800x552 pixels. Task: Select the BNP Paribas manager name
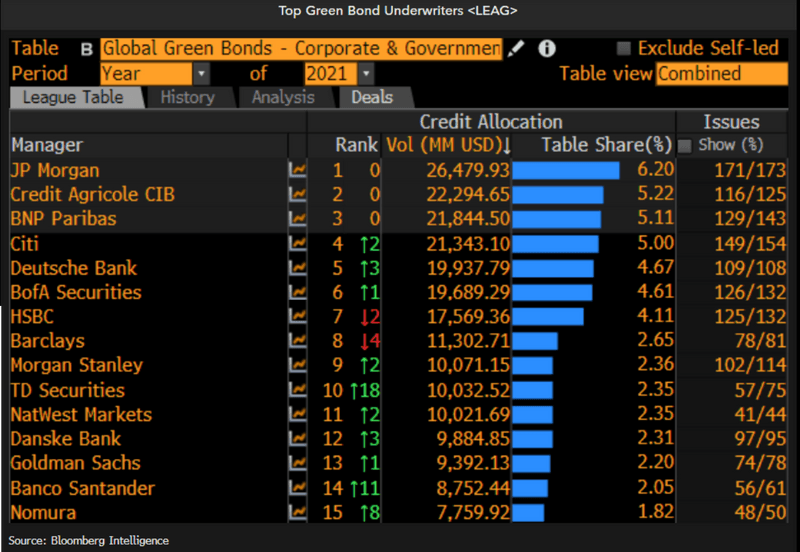pyautogui.click(x=63, y=219)
